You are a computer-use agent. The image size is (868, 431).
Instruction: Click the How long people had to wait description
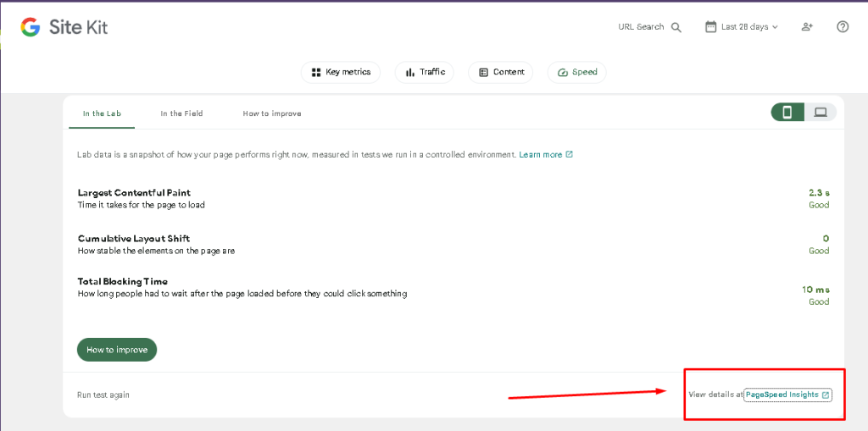point(242,294)
